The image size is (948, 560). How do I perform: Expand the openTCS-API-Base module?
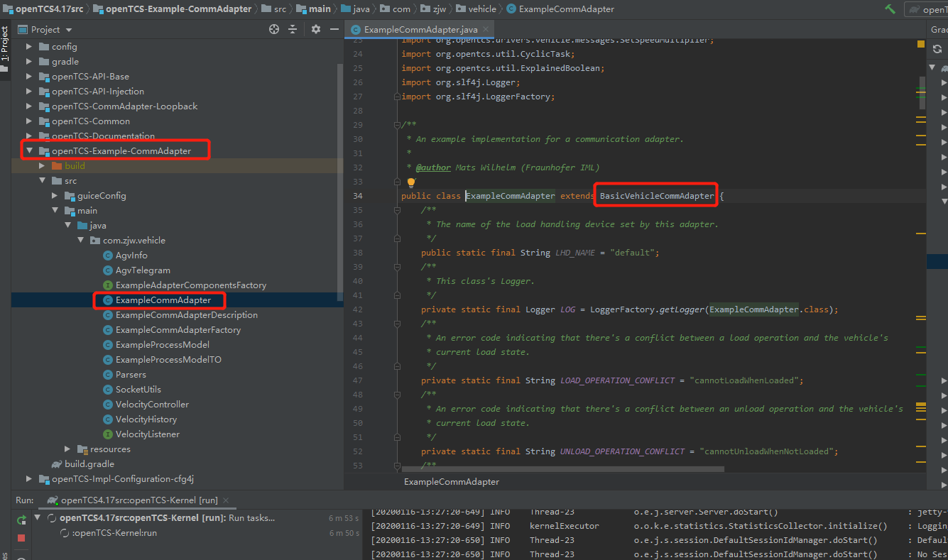(x=29, y=76)
